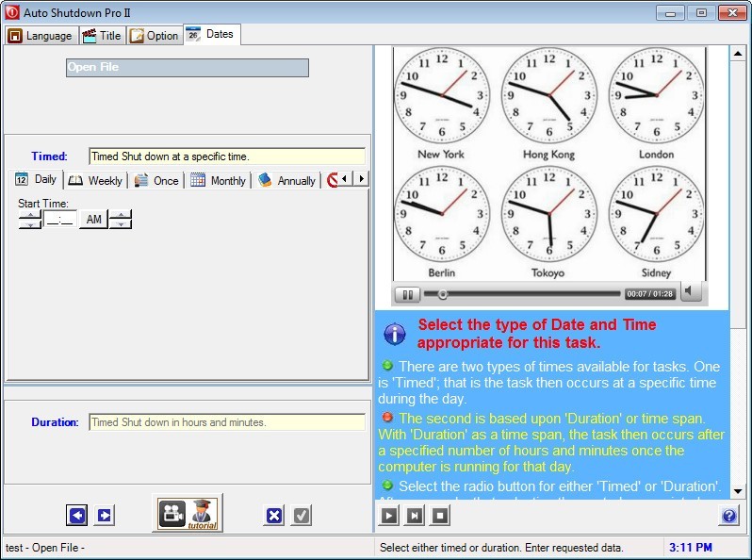Click the Auto Shutdown Pro II title icon
752x560 pixels.
pyautogui.click(x=12, y=12)
